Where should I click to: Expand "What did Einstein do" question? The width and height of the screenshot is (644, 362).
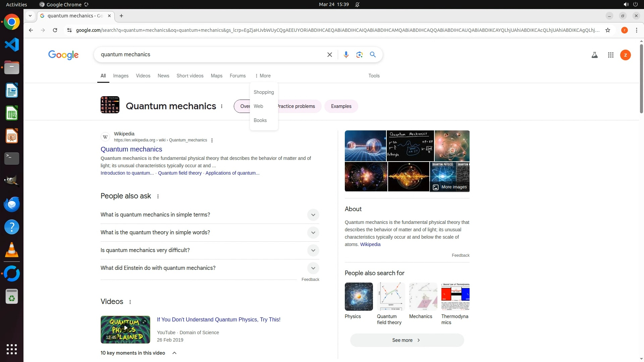tap(313, 268)
